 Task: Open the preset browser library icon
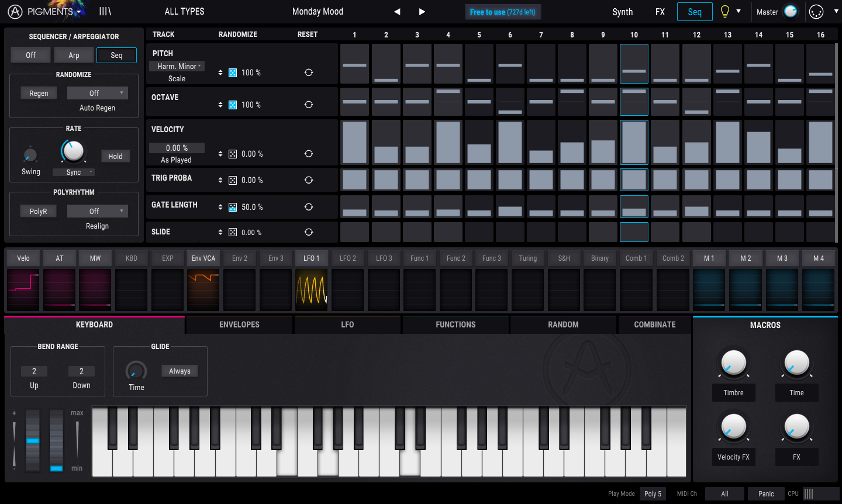click(x=105, y=11)
